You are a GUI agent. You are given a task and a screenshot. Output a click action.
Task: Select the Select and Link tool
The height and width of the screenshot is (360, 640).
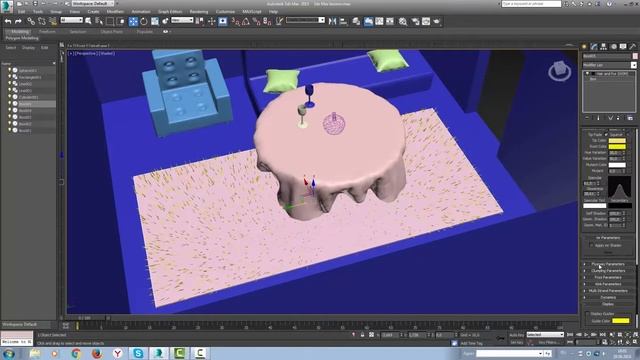31,21
